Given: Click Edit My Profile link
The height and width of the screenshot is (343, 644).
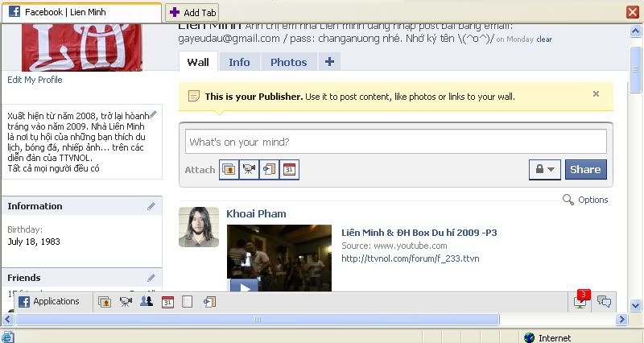Looking at the screenshot, I should pyautogui.click(x=35, y=80).
